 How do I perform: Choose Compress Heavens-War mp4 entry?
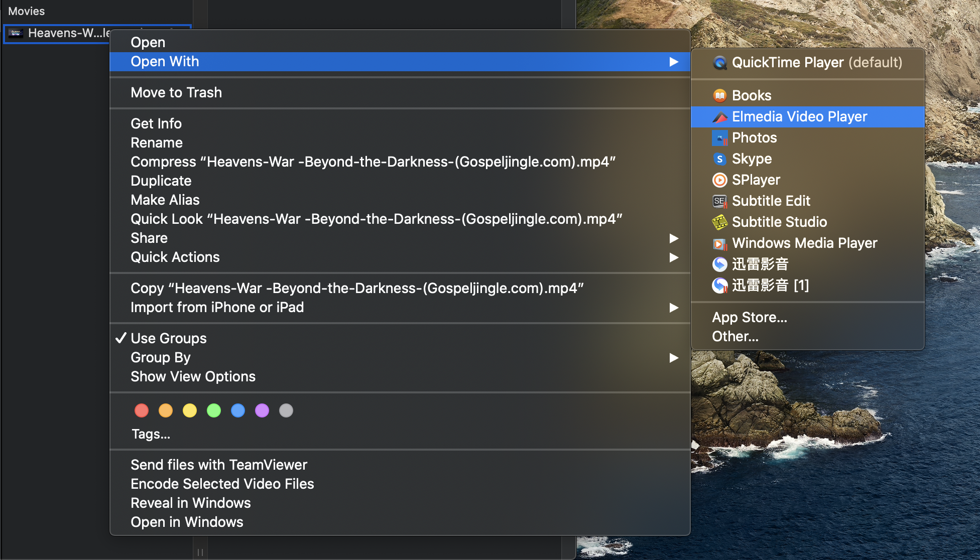[400, 162]
